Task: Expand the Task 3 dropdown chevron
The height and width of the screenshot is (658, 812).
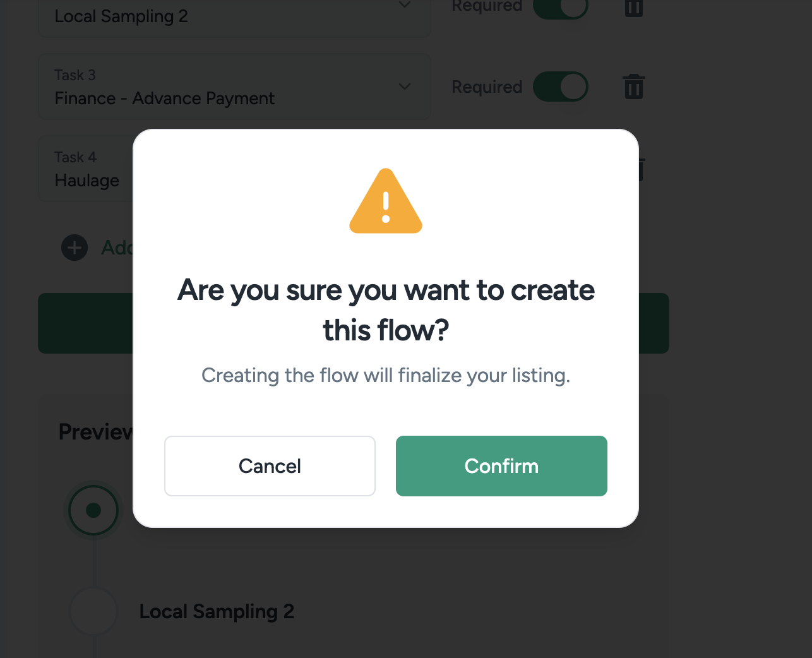Action: point(405,87)
